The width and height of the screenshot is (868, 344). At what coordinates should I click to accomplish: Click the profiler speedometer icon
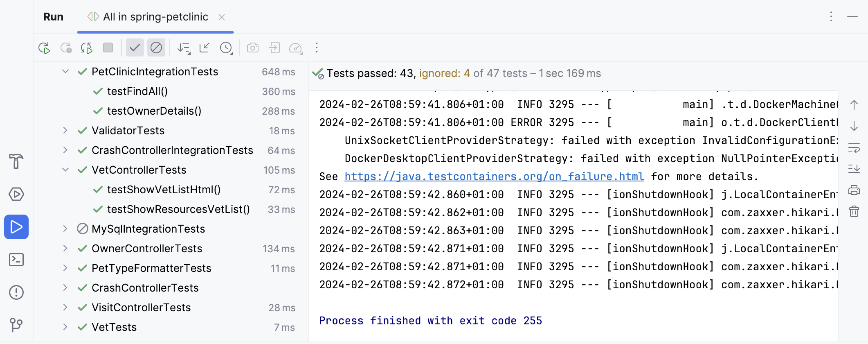[x=296, y=48]
